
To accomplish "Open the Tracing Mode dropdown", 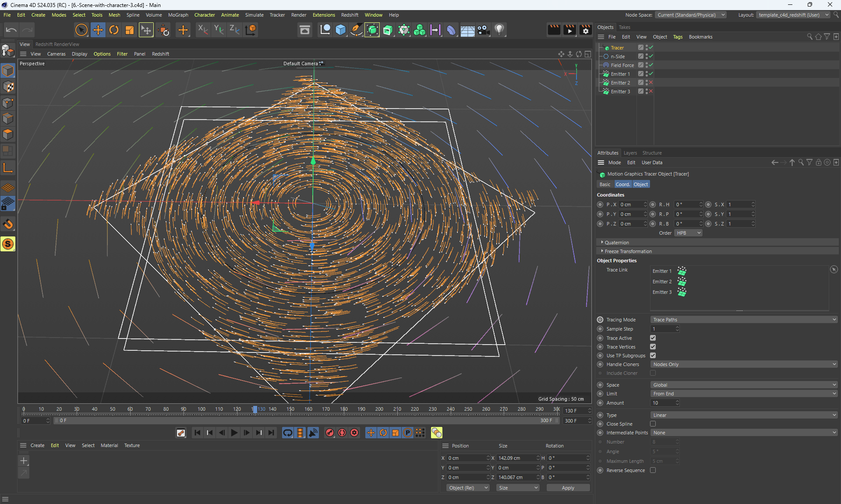I will (743, 320).
